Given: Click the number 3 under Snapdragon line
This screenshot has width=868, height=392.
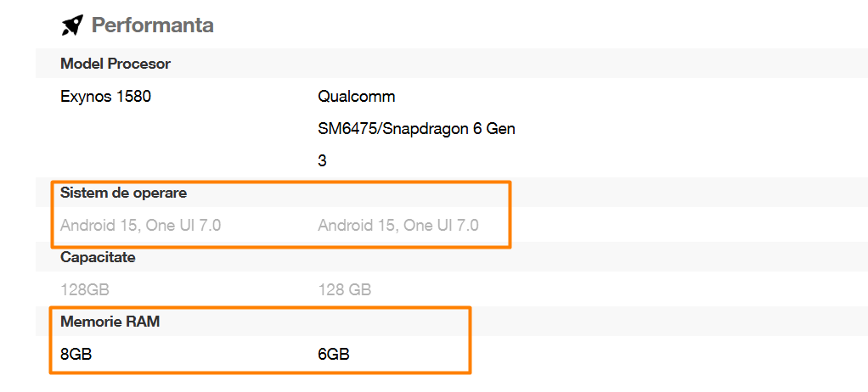Looking at the screenshot, I should 322,161.
